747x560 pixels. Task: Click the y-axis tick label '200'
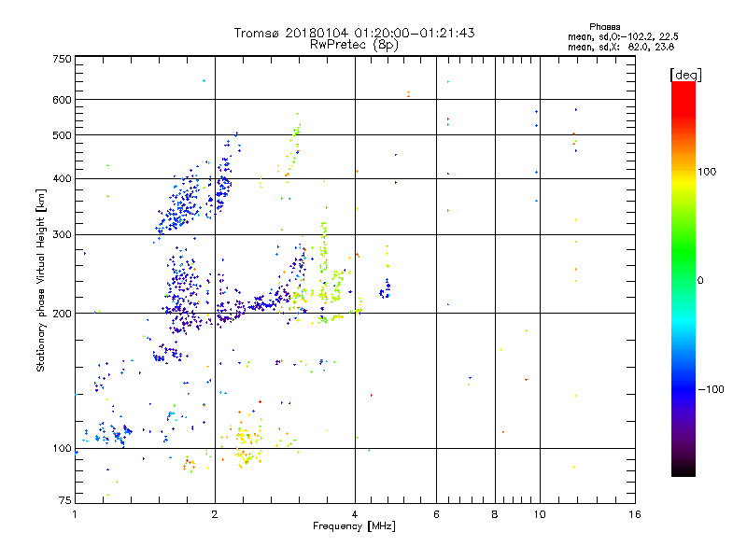point(62,314)
